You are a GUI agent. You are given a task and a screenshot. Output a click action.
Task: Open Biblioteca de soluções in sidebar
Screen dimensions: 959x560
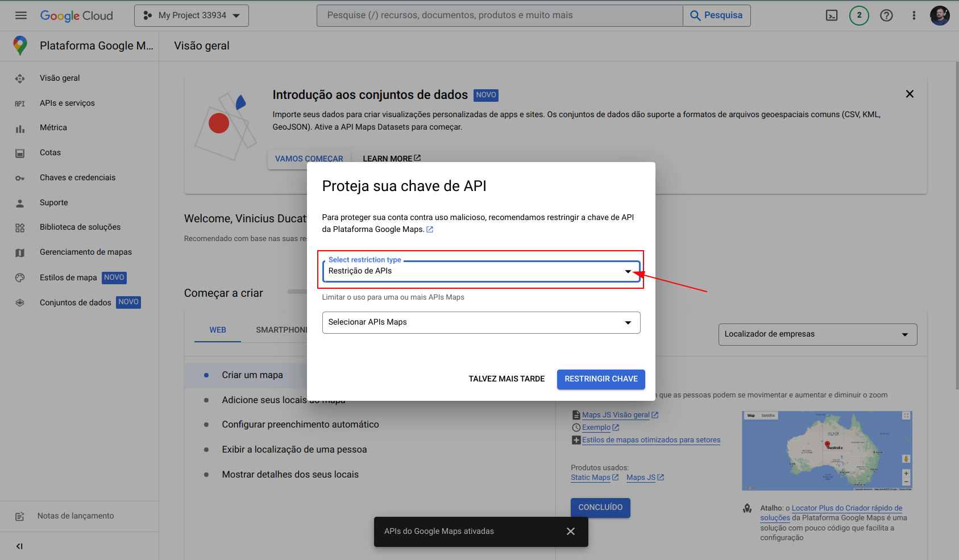pos(80,227)
